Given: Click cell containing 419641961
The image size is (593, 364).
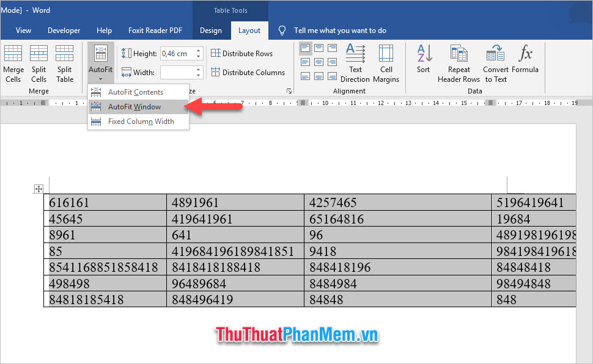Looking at the screenshot, I should (x=235, y=219).
